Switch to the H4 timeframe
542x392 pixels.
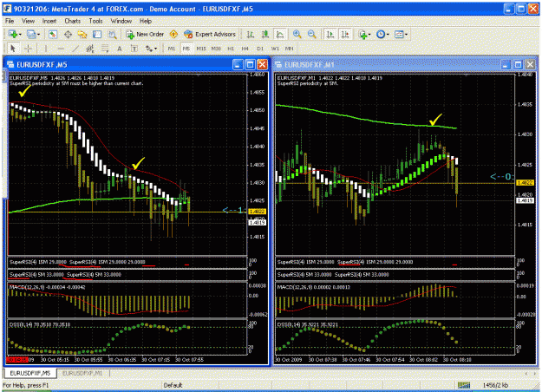245,49
